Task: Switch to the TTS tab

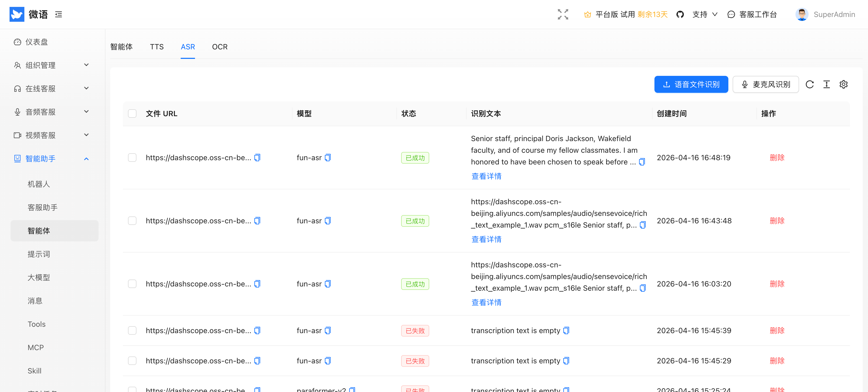Action: pyautogui.click(x=157, y=47)
